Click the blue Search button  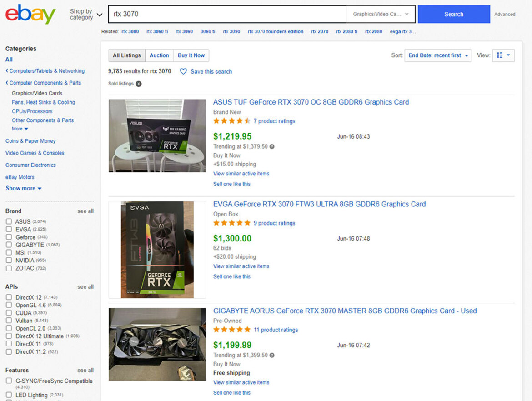pos(454,14)
